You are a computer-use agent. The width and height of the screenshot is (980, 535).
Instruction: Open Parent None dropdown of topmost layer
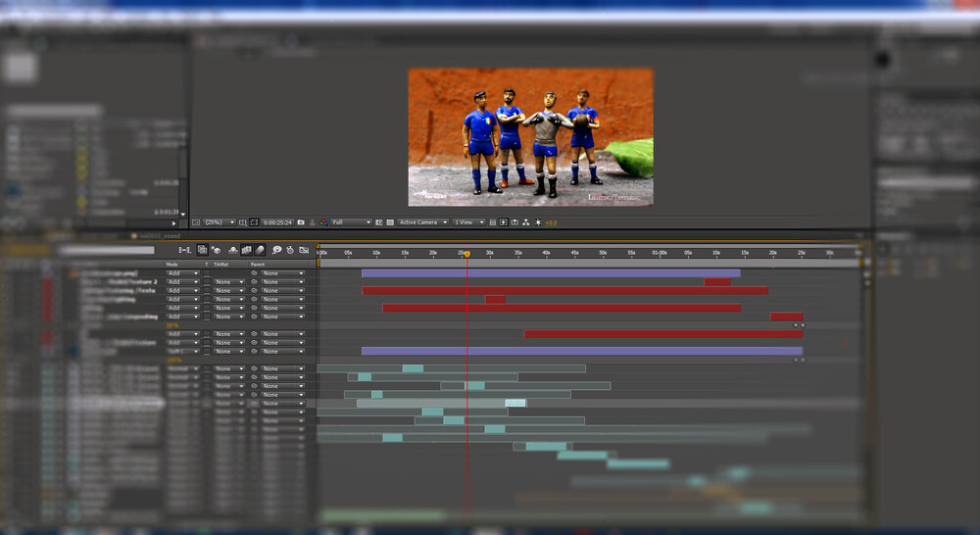click(282, 273)
